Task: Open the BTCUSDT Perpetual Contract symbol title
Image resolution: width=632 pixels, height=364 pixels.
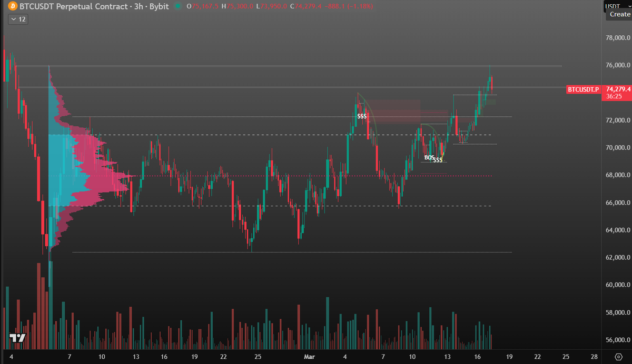Action: tap(93, 6)
